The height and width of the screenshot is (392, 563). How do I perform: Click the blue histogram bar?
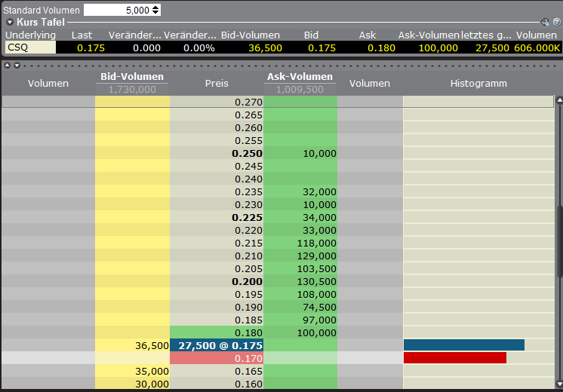pyautogui.click(x=463, y=345)
